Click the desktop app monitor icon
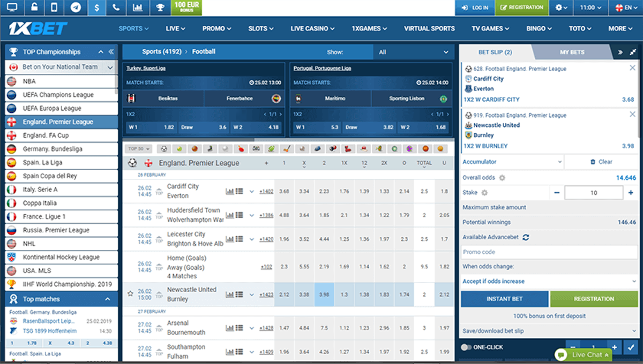This screenshot has height=364, width=643. [12, 7]
